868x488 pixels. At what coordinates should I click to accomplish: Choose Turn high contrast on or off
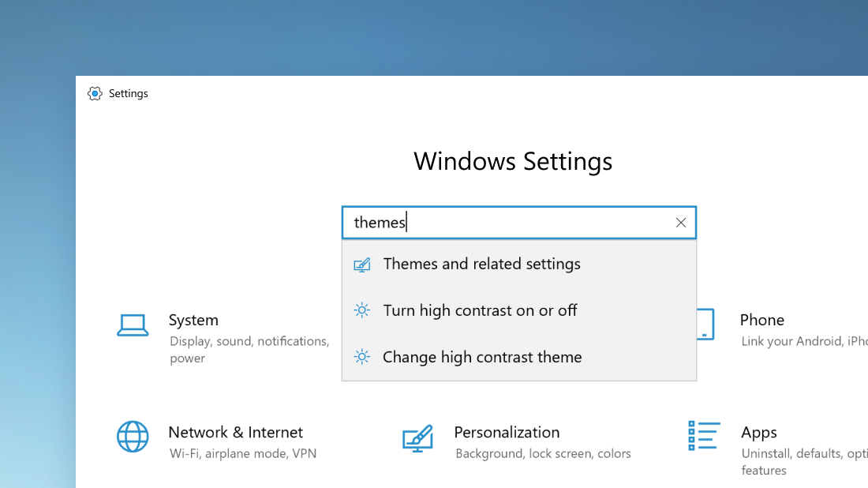518,310
